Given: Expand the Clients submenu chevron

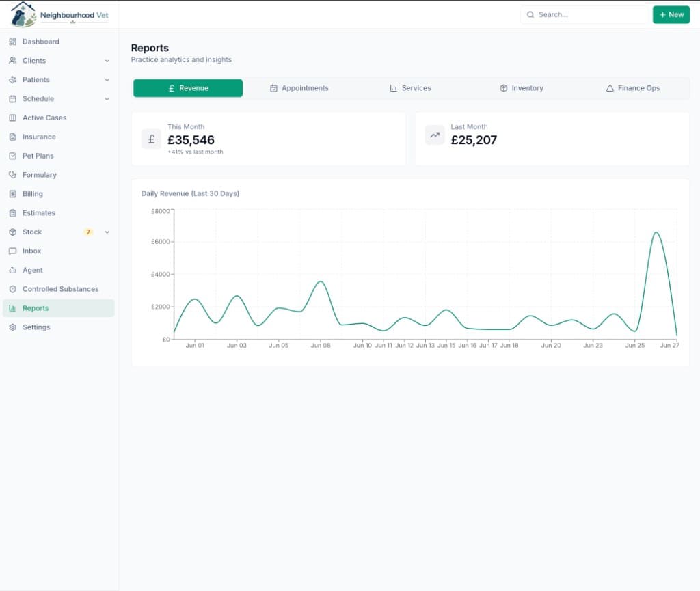Looking at the screenshot, I should pos(107,61).
